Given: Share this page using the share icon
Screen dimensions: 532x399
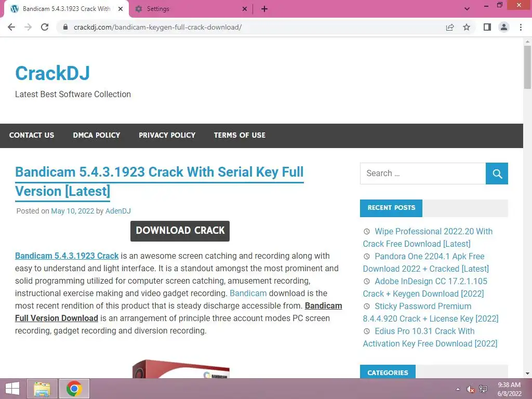Looking at the screenshot, I should (450, 27).
